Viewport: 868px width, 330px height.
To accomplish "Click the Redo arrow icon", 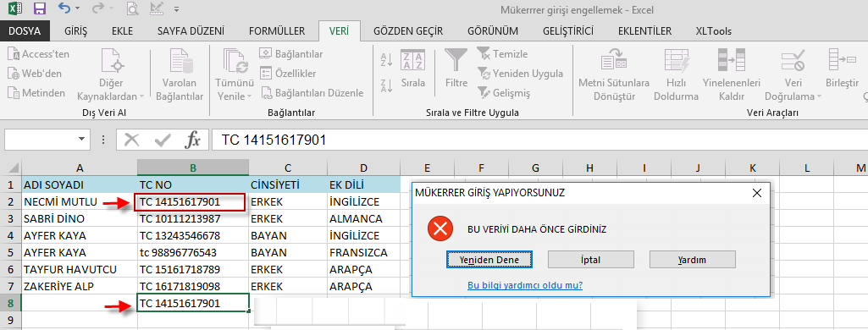I will pyautogui.click(x=97, y=8).
